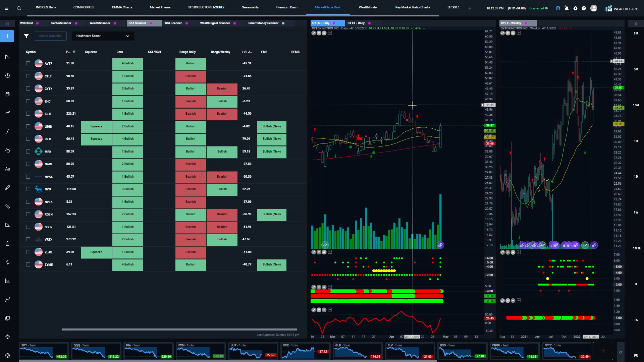
Task: Click the save disk icon in the top bar
Action: click(x=558, y=8)
